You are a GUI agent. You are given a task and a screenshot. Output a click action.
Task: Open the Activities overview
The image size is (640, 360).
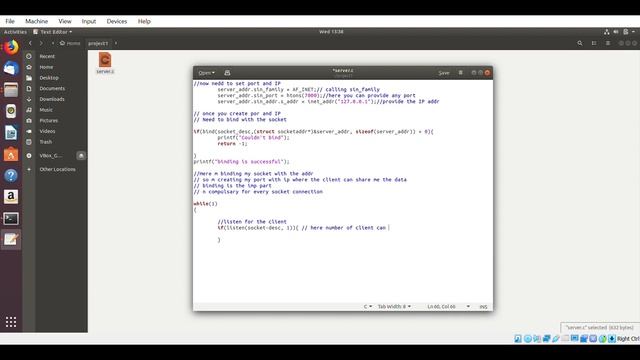tap(15, 31)
